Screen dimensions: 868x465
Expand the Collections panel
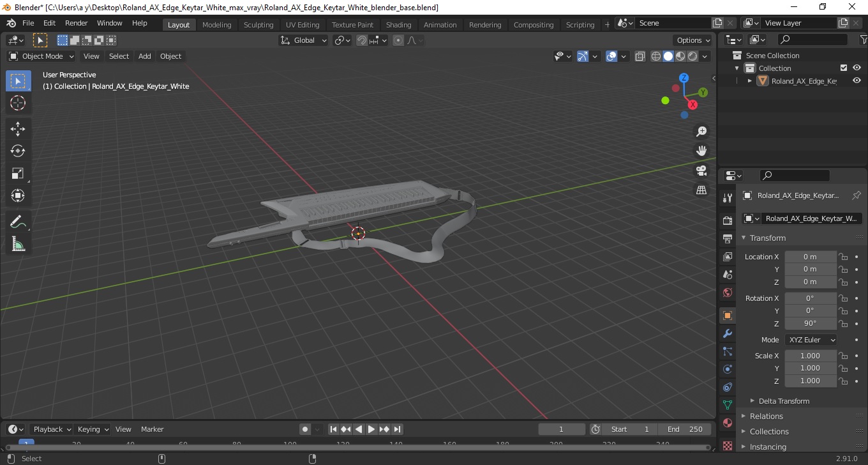769,432
